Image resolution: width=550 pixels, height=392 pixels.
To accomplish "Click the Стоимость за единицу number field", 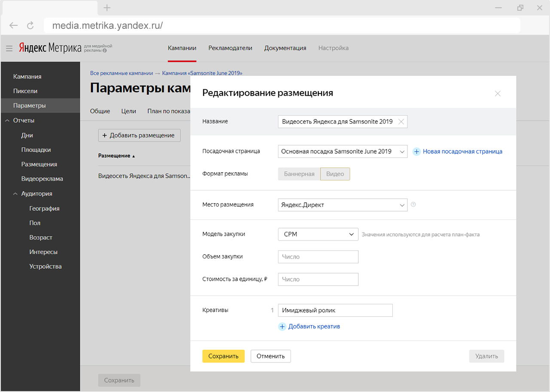I will (x=318, y=280).
